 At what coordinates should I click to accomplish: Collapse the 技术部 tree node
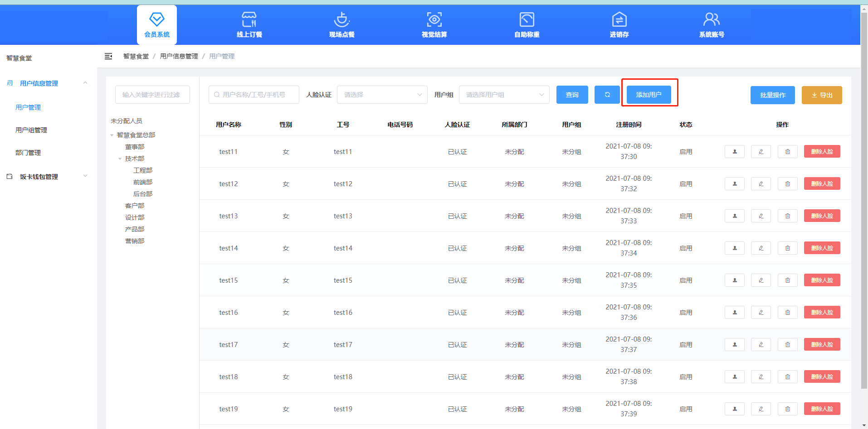[120, 159]
